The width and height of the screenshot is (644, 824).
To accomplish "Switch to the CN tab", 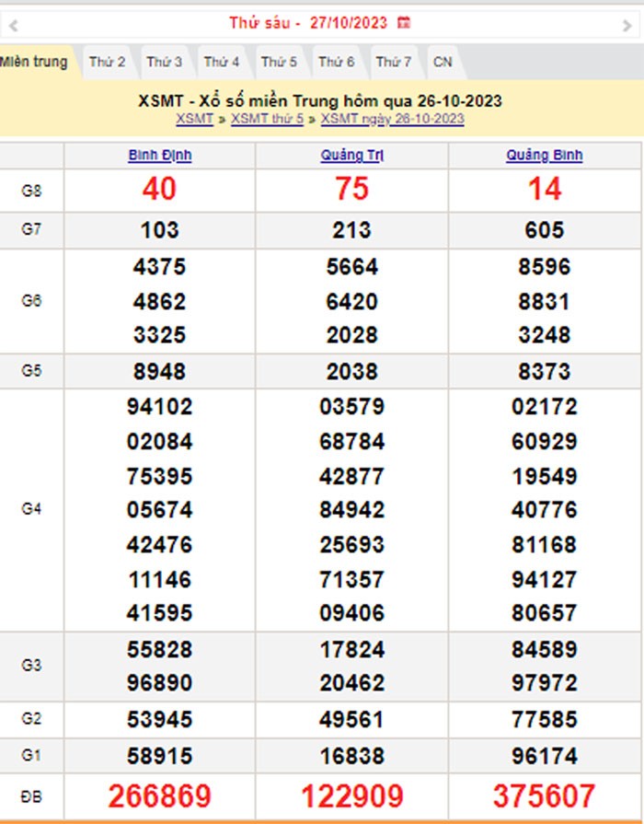I will (x=443, y=62).
